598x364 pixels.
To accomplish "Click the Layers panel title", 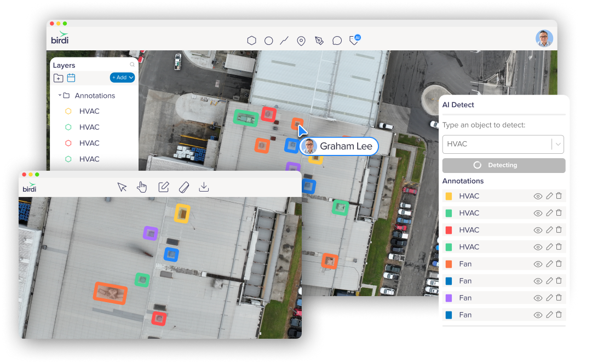I will point(64,65).
